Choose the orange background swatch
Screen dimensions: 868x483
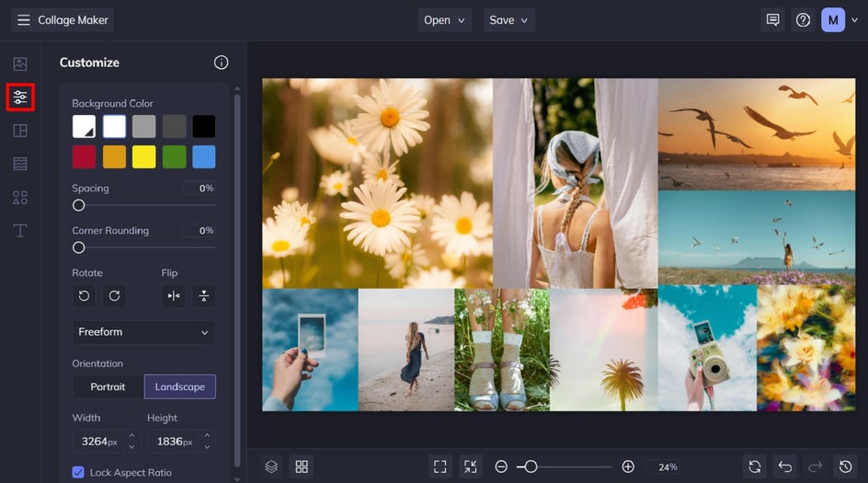pyautogui.click(x=114, y=156)
